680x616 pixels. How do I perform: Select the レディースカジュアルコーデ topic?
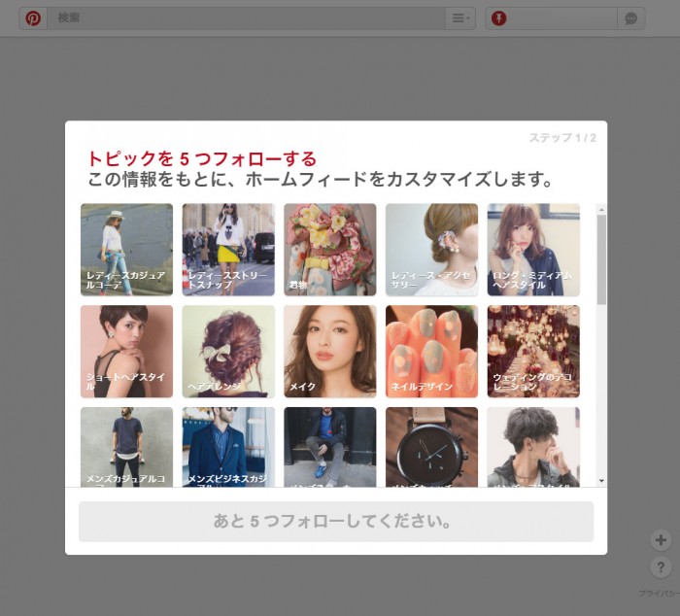(x=126, y=250)
